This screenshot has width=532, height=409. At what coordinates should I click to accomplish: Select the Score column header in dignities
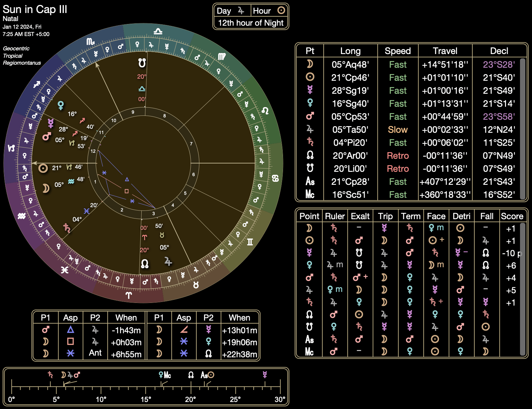512,216
